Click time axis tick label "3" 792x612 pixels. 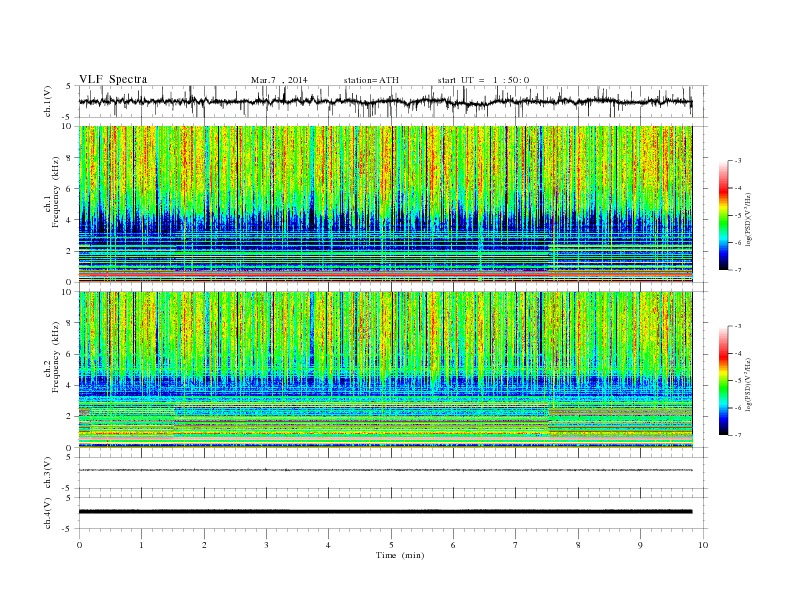pos(266,545)
